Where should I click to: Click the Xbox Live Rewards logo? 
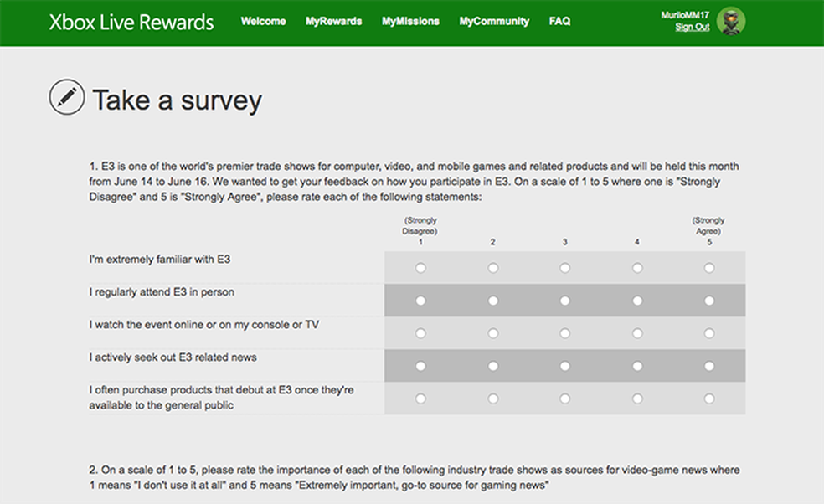(x=131, y=22)
